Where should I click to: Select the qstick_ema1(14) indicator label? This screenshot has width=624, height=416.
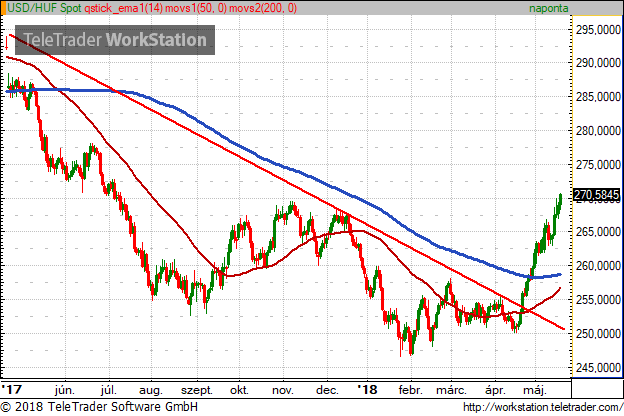tap(123, 8)
